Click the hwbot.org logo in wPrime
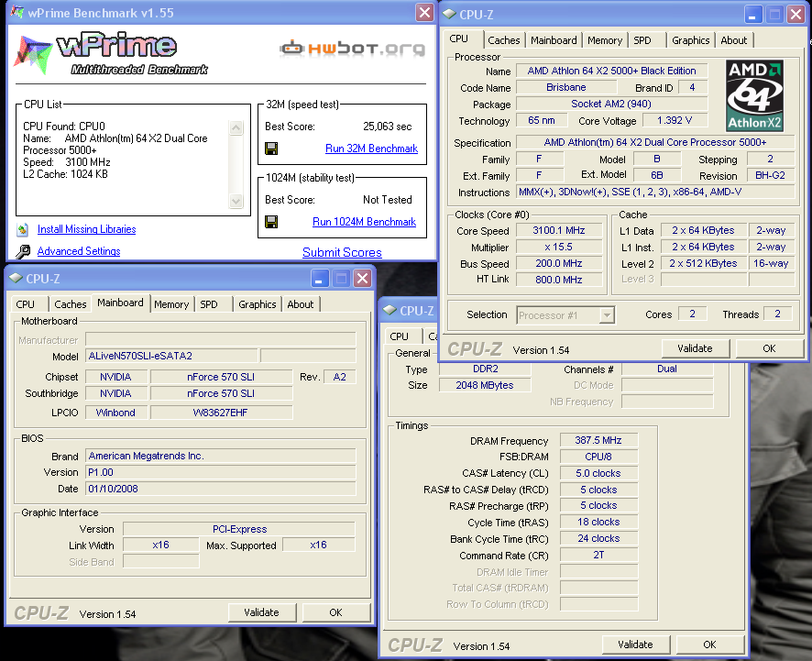The height and width of the screenshot is (661, 812). click(353, 49)
